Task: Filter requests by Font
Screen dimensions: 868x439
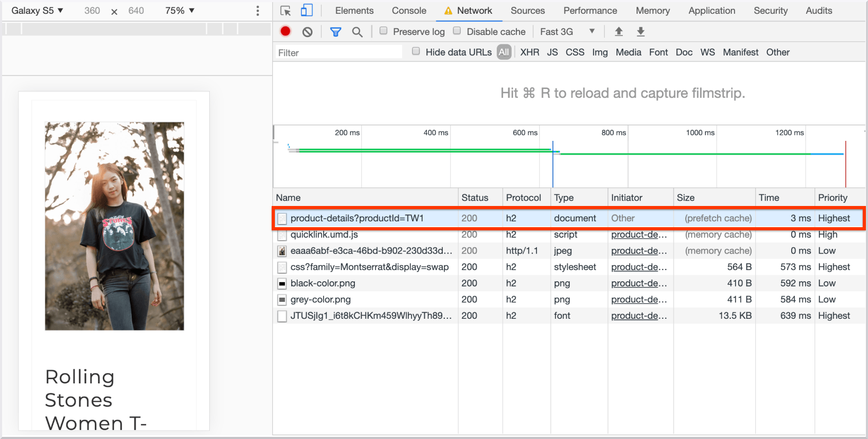Action: point(659,52)
